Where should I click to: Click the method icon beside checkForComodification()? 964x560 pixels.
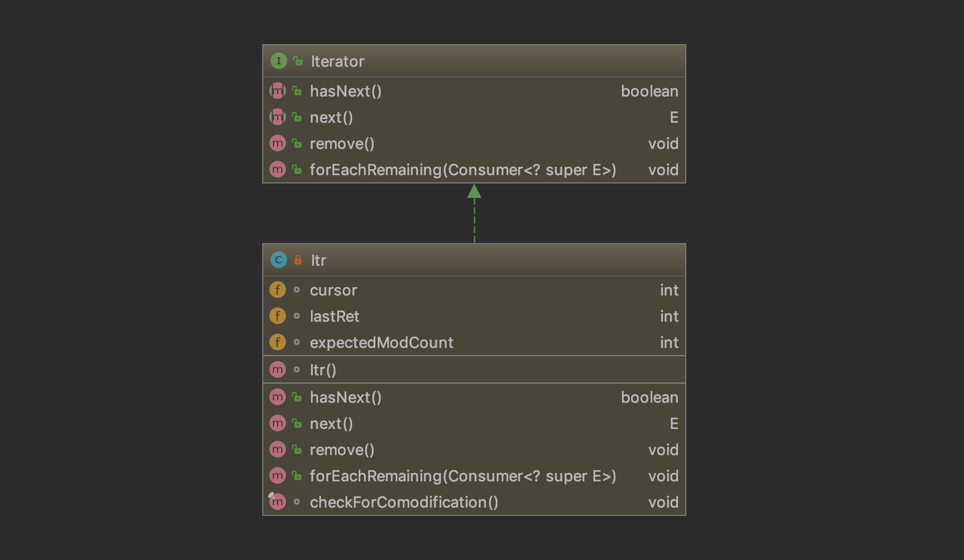pyautogui.click(x=278, y=502)
